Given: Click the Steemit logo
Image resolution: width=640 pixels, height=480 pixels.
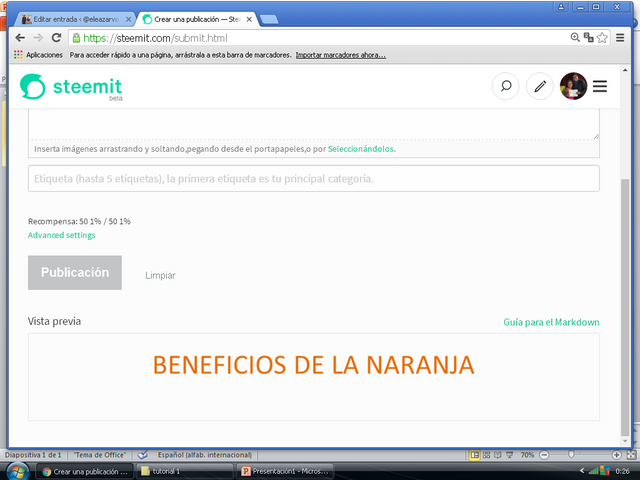Looking at the screenshot, I should pyautogui.click(x=71, y=87).
